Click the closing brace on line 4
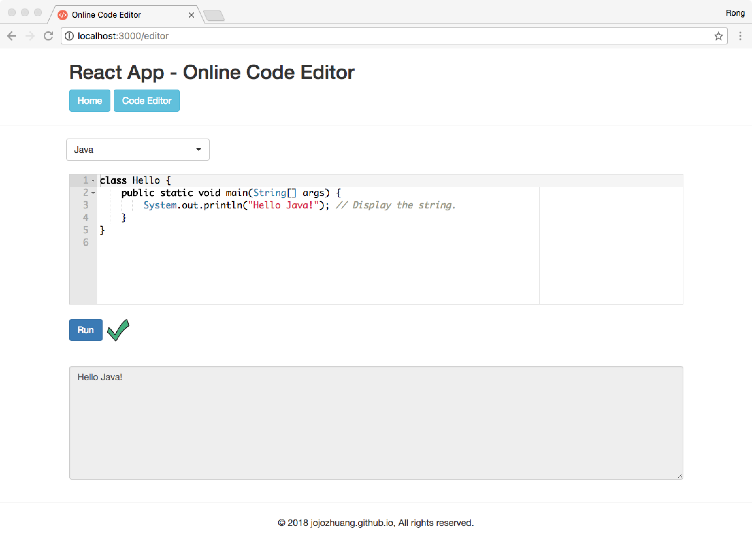 pos(124,218)
